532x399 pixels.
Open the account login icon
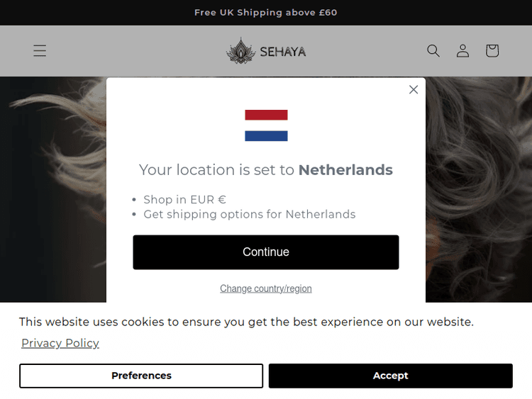pyautogui.click(x=462, y=50)
